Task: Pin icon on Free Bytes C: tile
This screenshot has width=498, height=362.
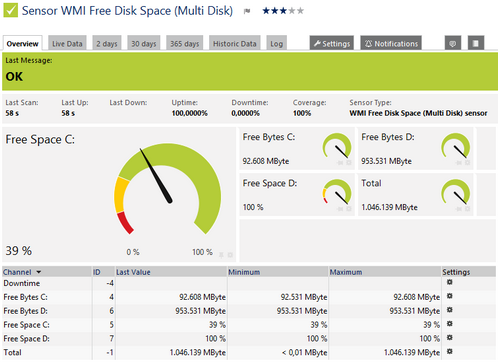Action: pos(340,163)
